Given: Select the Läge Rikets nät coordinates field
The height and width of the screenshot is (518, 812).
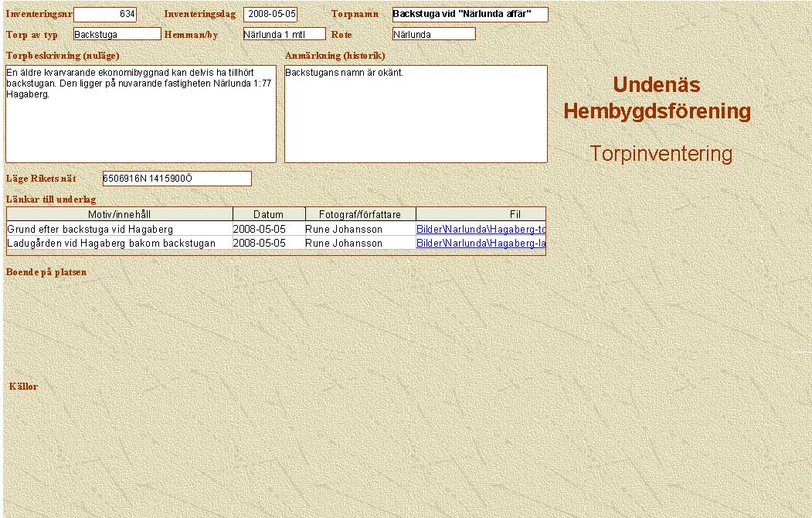Looking at the screenshot, I should point(177,179).
